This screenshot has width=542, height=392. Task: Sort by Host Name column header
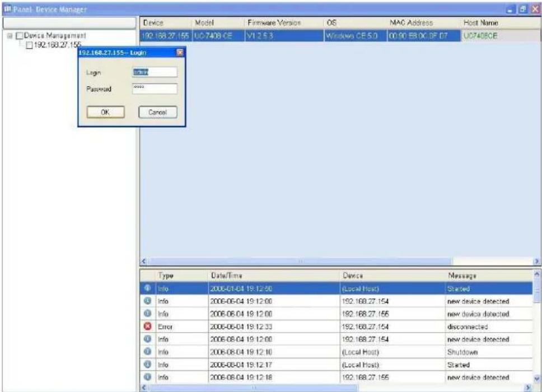[x=501, y=23]
